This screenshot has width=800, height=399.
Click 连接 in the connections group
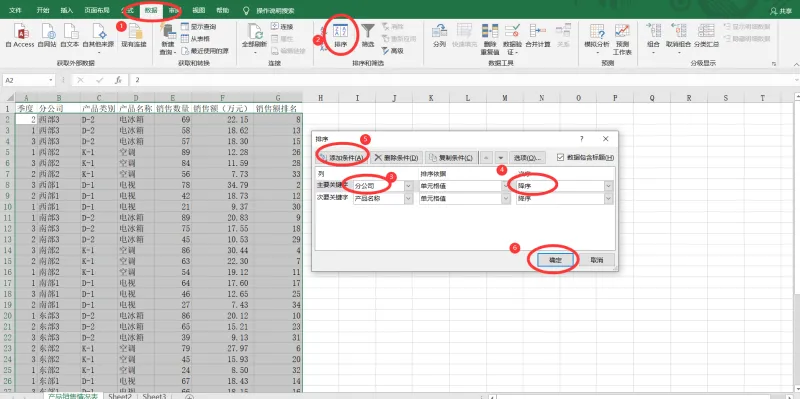click(282, 27)
